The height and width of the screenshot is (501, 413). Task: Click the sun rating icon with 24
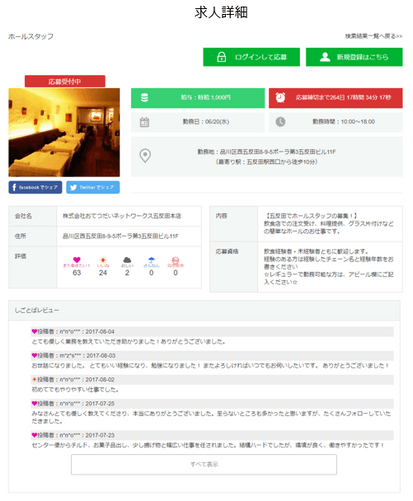(103, 260)
